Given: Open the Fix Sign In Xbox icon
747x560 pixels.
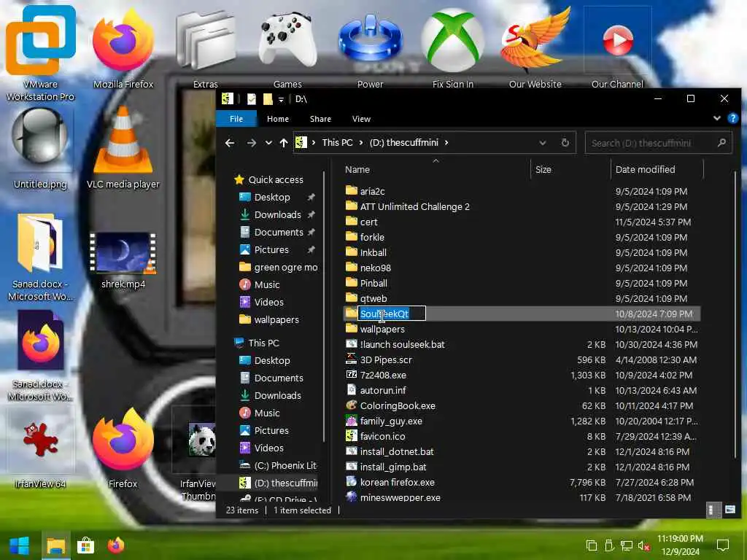Looking at the screenshot, I should click(452, 47).
